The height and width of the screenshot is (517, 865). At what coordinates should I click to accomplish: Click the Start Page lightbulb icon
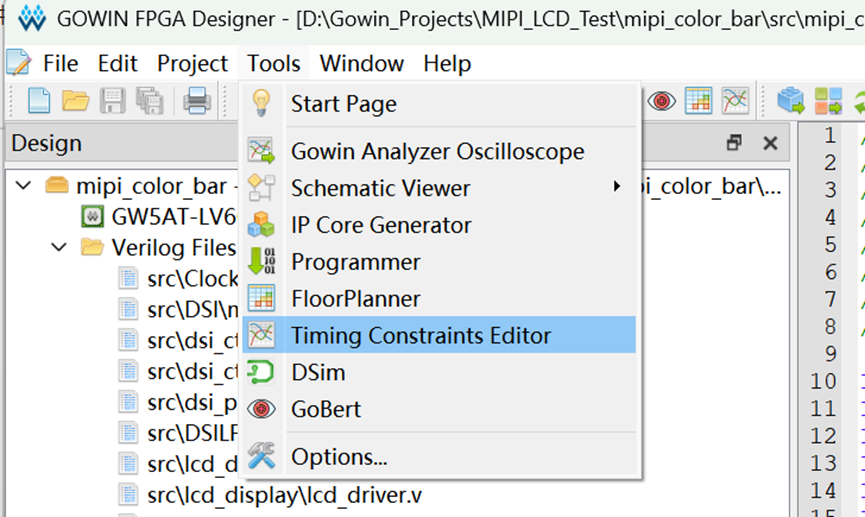(261, 103)
